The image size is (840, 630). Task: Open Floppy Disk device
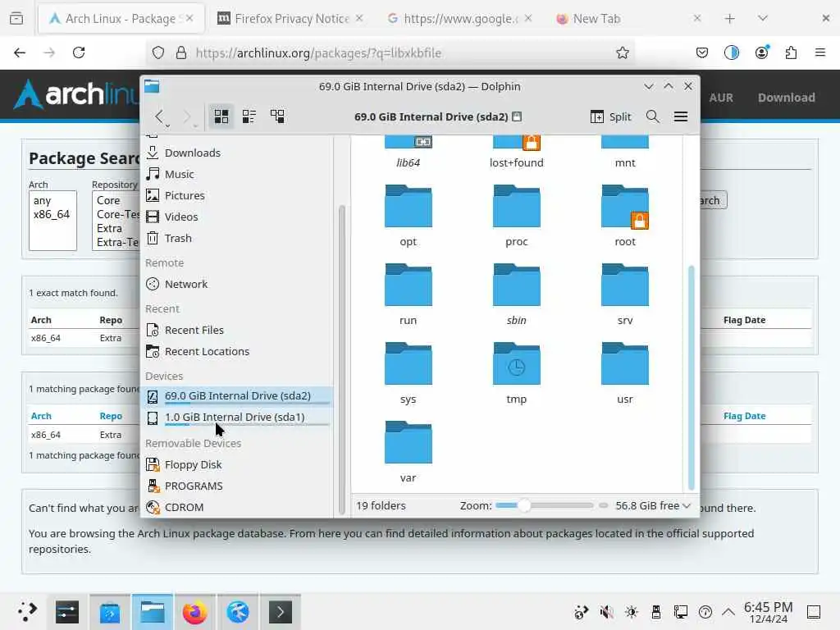click(x=238, y=464)
